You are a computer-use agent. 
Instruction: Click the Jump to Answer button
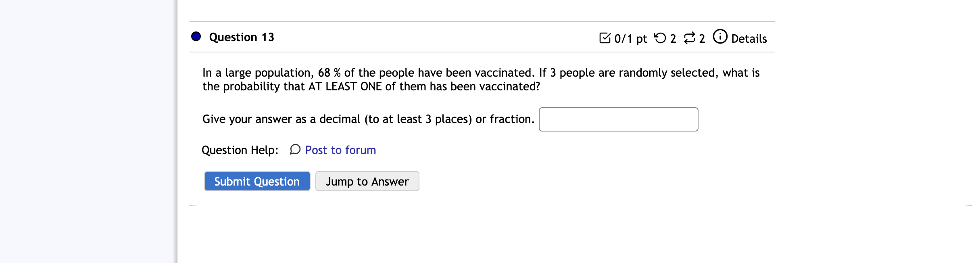tap(367, 181)
